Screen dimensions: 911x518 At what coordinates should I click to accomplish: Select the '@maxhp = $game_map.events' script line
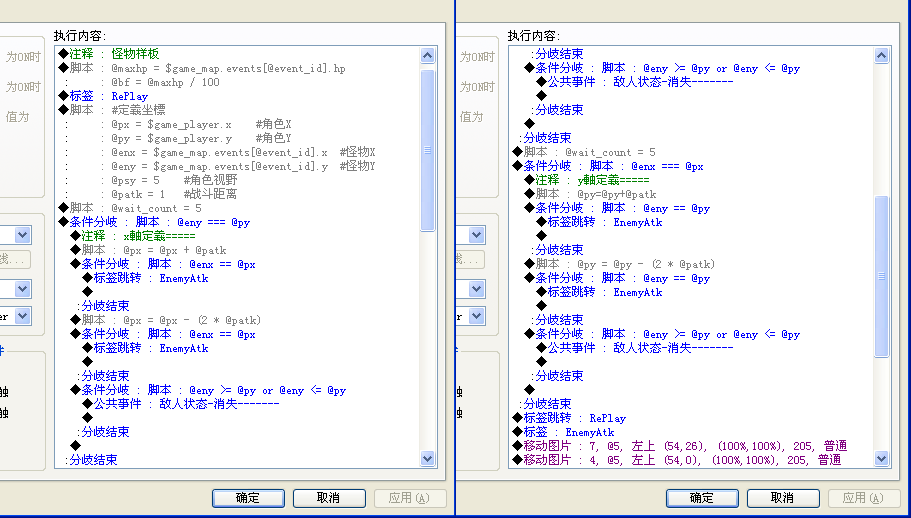(202, 69)
